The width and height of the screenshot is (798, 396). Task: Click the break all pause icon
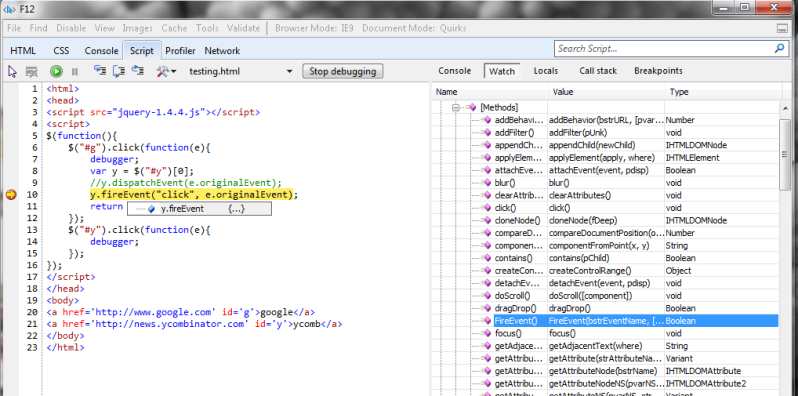(75, 72)
